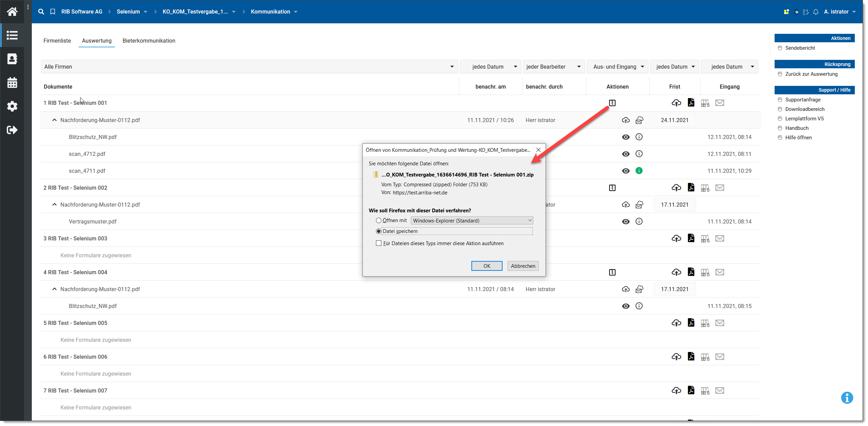Collapse Nachforderung-Muster-0112.pdf under Selenium 001

pyautogui.click(x=54, y=119)
